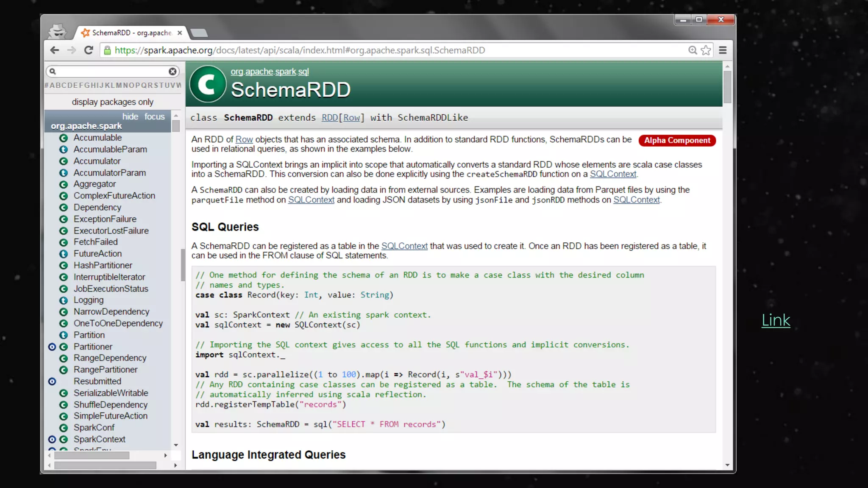Focus on the org.apache.spark package

point(154,116)
